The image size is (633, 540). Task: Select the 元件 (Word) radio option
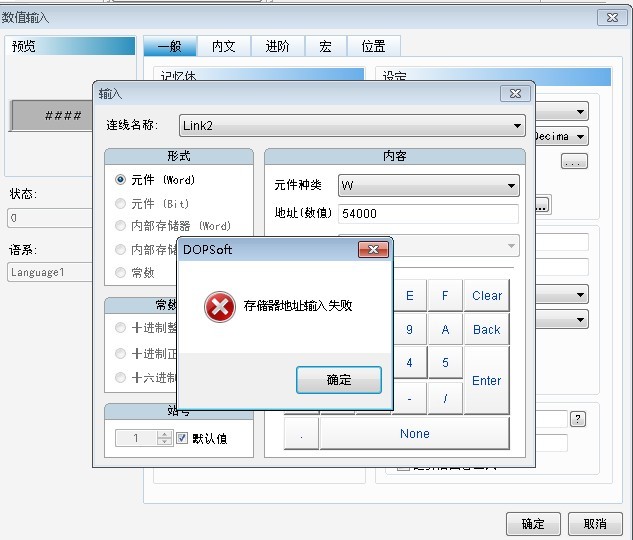[121, 180]
